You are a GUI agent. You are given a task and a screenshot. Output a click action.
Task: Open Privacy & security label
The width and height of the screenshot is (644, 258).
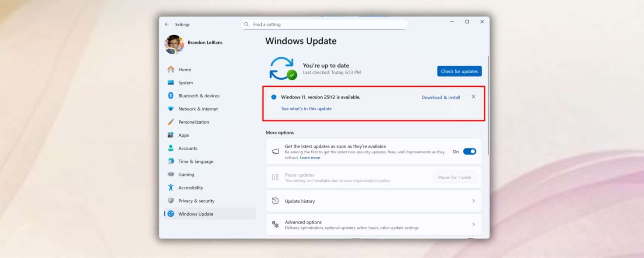(x=196, y=201)
